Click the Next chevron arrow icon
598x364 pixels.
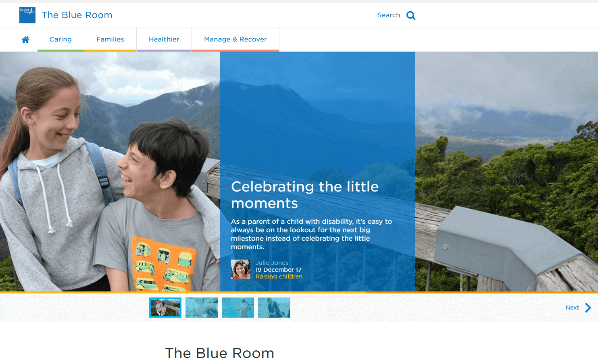tap(588, 308)
